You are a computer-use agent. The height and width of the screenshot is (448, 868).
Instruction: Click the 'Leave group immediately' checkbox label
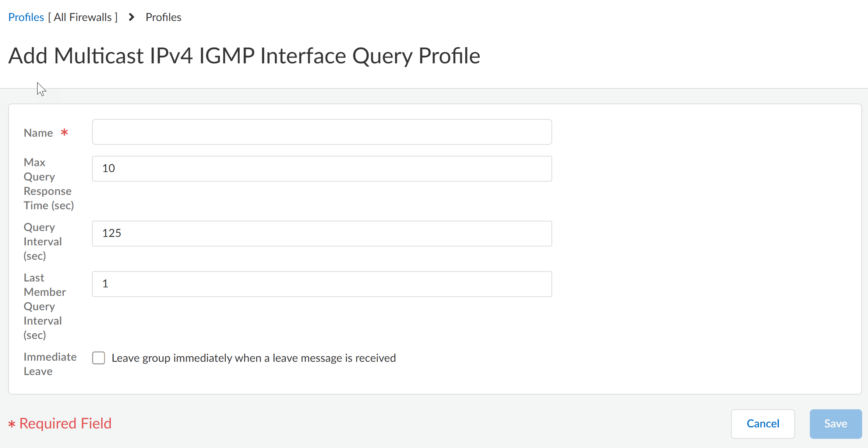pyautogui.click(x=254, y=358)
